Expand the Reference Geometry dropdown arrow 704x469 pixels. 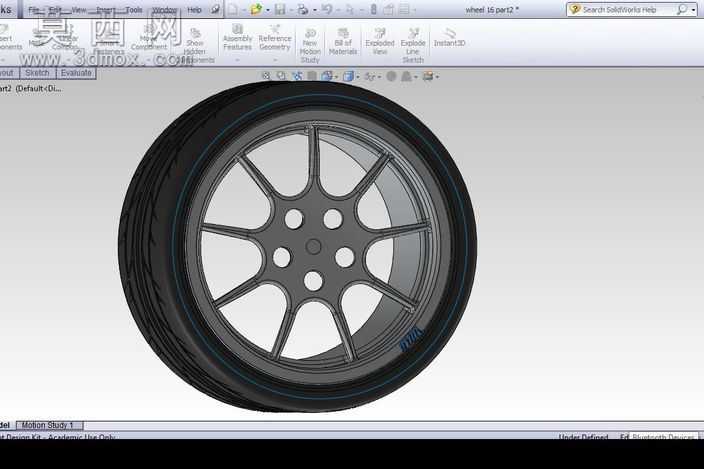coord(275,60)
